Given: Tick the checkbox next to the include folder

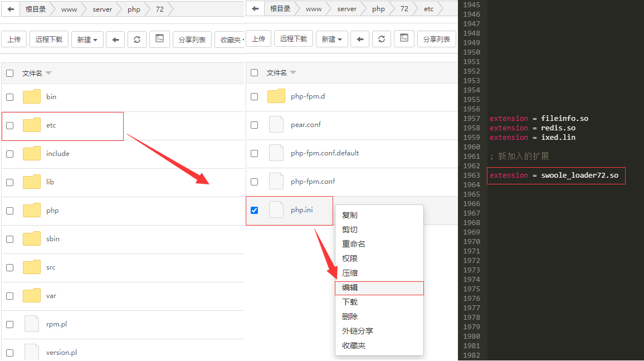Looking at the screenshot, I should [x=9, y=154].
